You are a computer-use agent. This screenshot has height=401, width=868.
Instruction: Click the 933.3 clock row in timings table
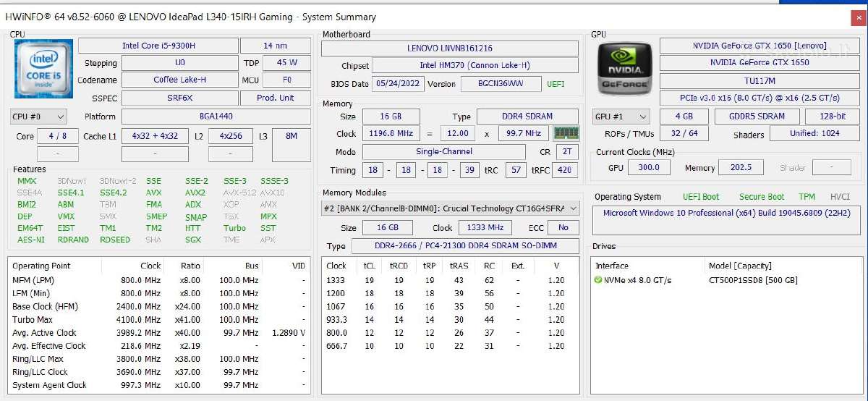pos(450,319)
